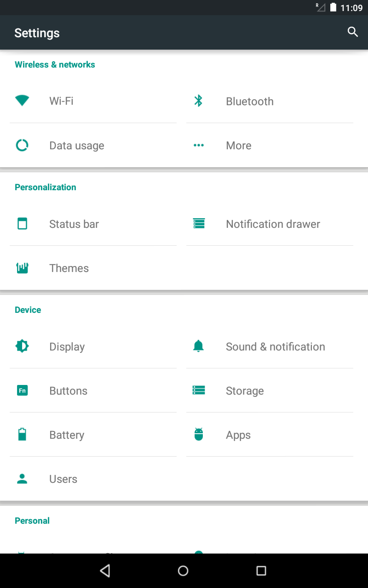This screenshot has height=588, width=368.
Task: Tap the three-dot More icon
Action: coord(198,145)
